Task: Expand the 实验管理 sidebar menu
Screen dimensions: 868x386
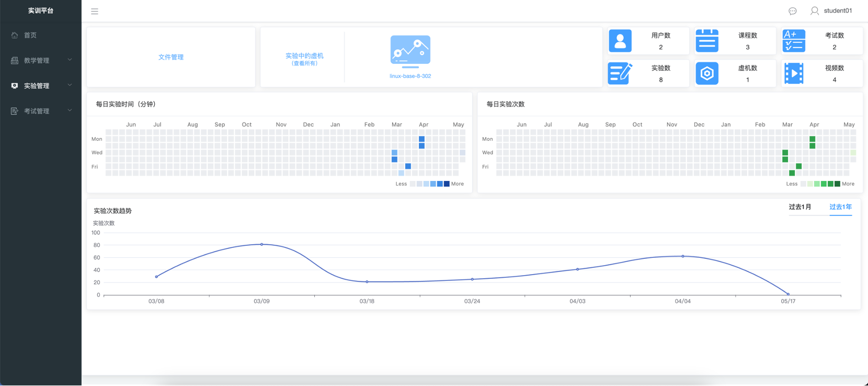Action: (x=41, y=86)
